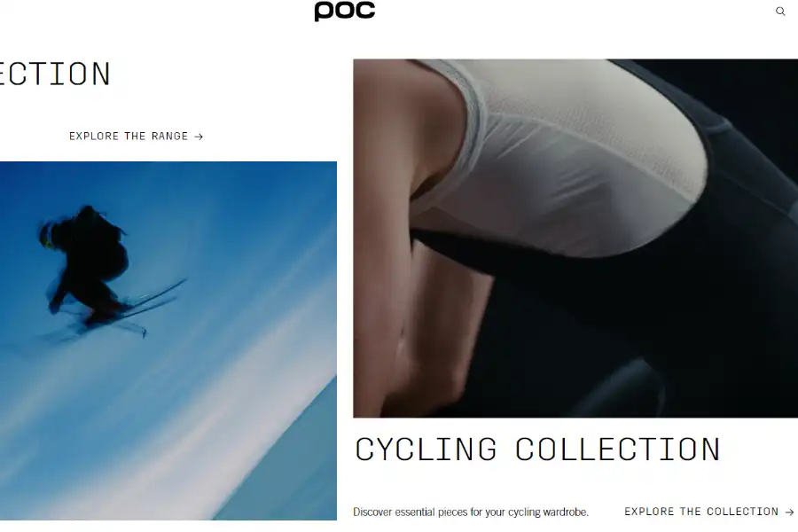Click the arrow icon after EXPLORE THE RANGE
This screenshot has height=532, width=798.
[x=199, y=137]
